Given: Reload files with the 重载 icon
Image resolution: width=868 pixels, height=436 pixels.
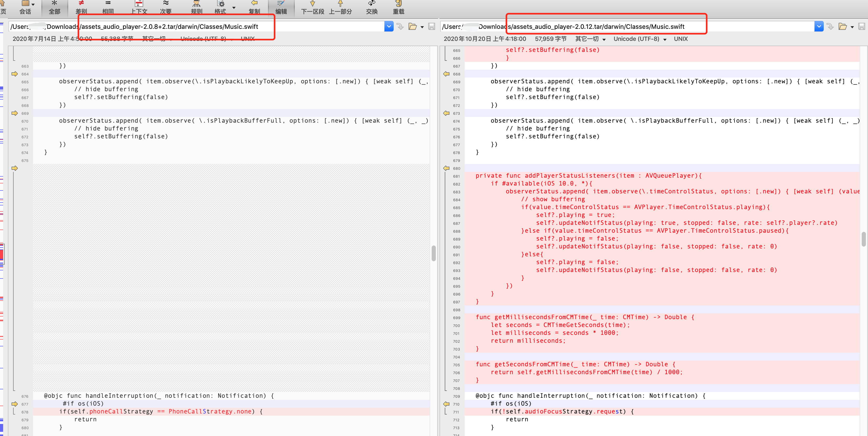Looking at the screenshot, I should (x=398, y=7).
